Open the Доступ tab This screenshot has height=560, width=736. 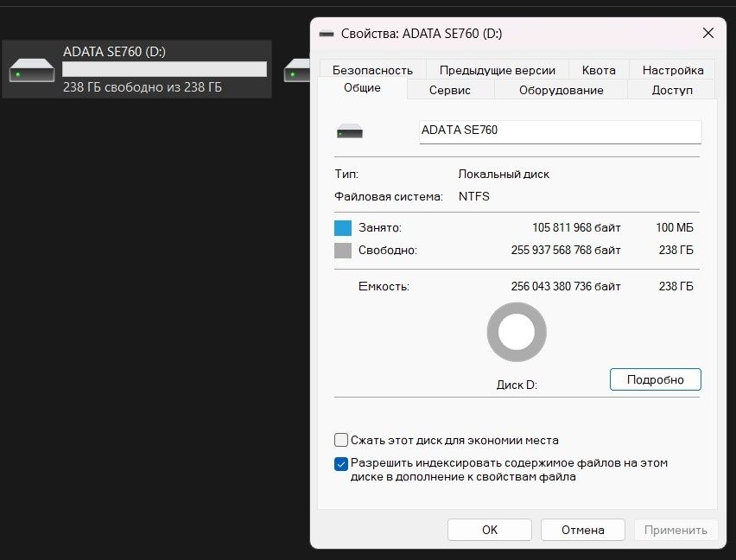coord(672,90)
